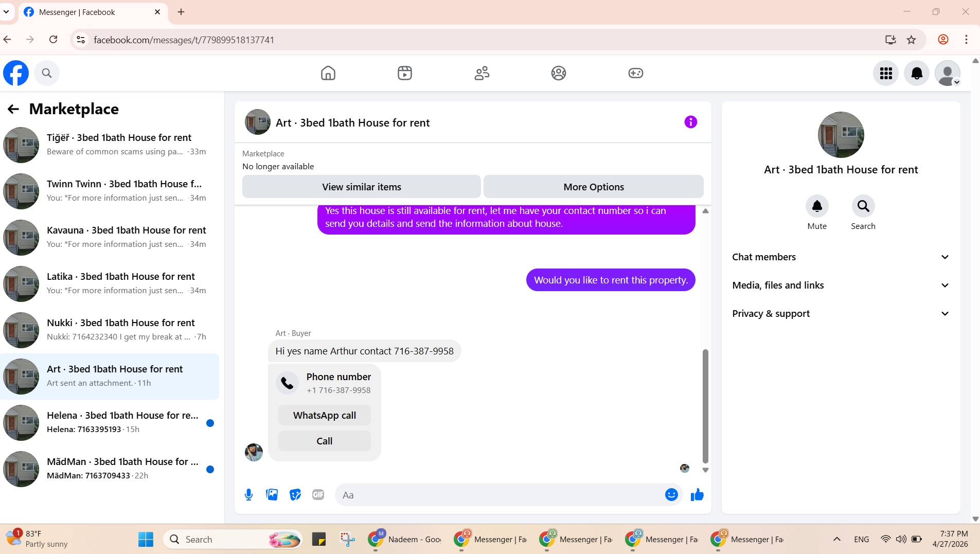Open the Chrome profile icon
This screenshot has height=554, width=980.
pyautogui.click(x=943, y=40)
